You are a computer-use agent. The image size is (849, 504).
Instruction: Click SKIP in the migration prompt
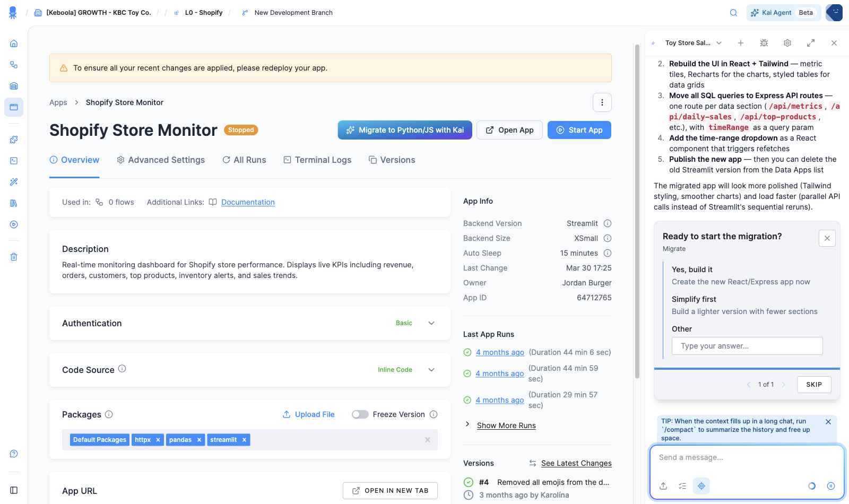point(814,385)
